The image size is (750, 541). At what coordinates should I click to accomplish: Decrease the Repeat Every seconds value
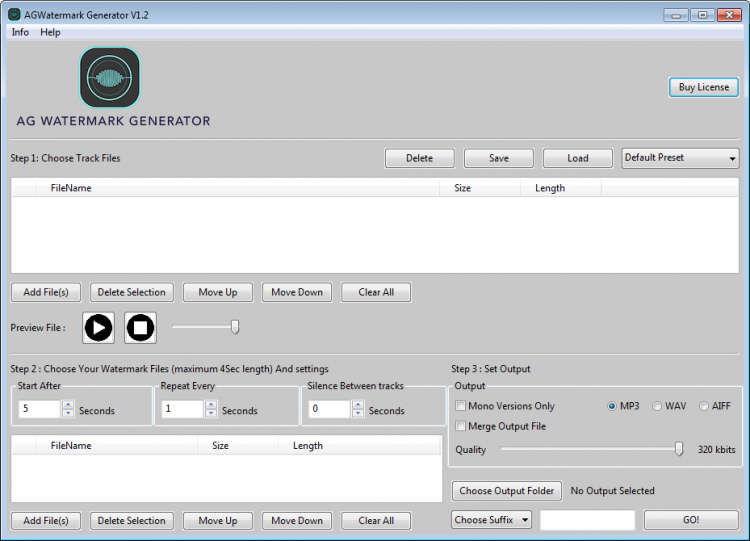click(211, 413)
